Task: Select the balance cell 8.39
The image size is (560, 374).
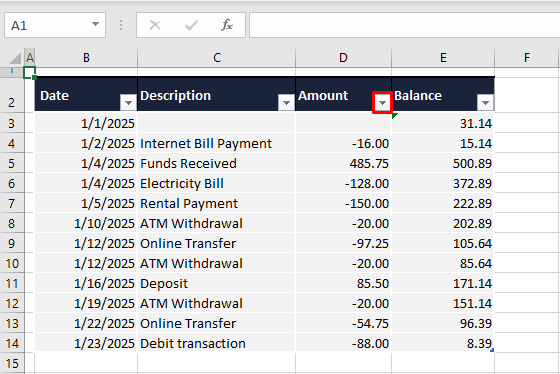Action: 443,343
